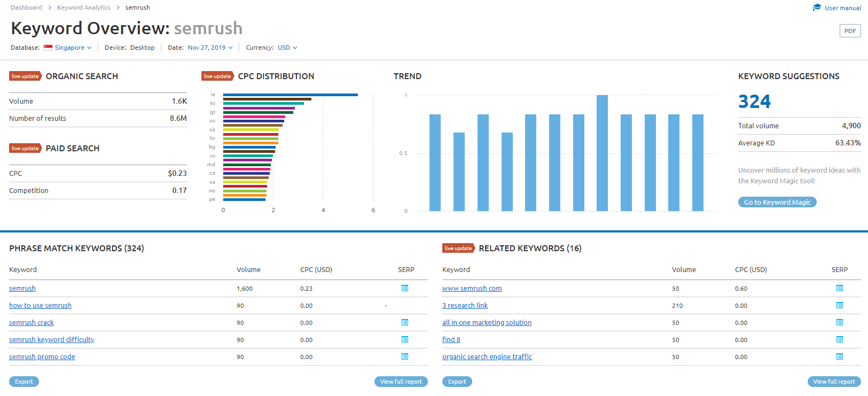Viewport: 868px width, 396px height.
Task: Click the Average KD value 63.43%
Action: (848, 143)
